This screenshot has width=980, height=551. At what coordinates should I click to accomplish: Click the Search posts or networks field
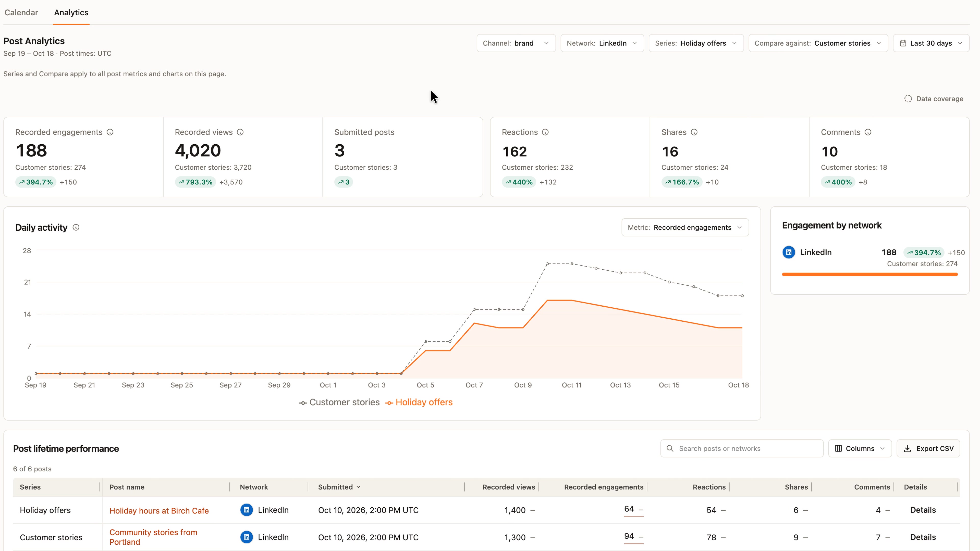tap(742, 448)
